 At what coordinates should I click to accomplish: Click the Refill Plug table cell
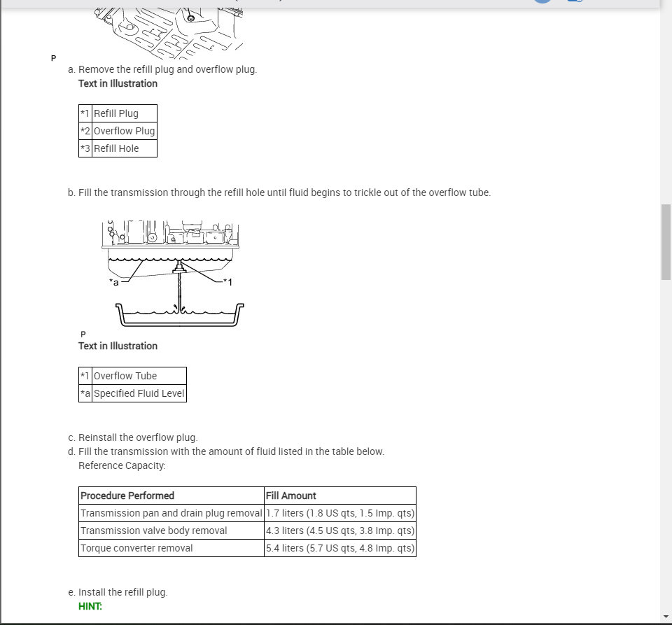coord(125,113)
